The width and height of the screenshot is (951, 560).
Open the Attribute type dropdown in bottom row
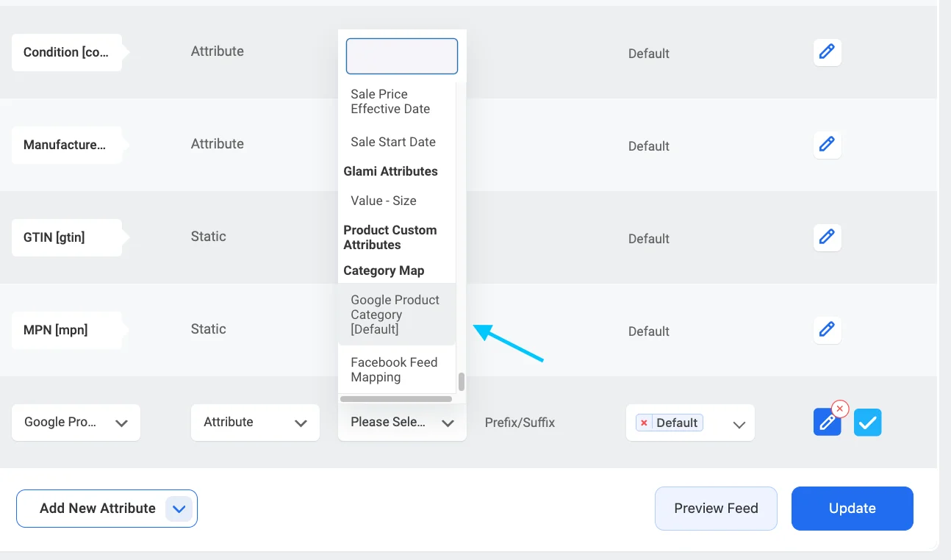[x=255, y=423]
